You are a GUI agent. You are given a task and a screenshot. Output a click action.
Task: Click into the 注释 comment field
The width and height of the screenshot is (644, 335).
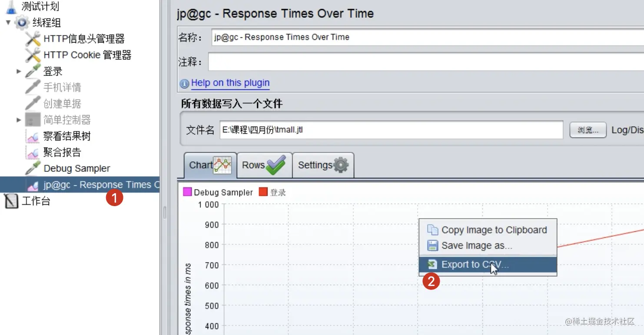click(x=426, y=62)
